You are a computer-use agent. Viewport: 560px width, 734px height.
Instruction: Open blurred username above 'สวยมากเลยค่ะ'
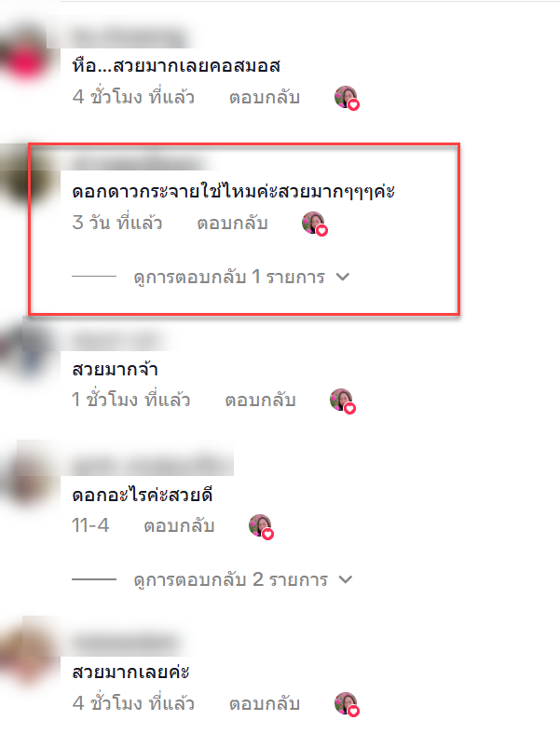pyautogui.click(x=127, y=643)
